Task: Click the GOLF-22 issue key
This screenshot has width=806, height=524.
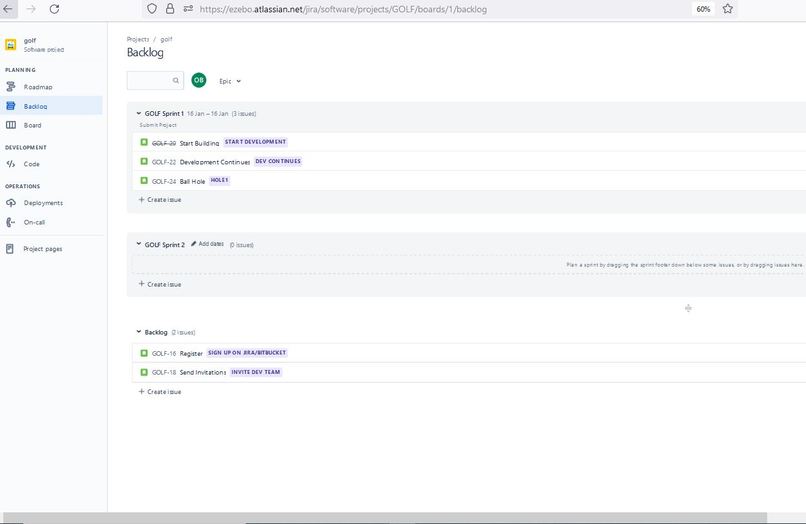Action: (163, 162)
